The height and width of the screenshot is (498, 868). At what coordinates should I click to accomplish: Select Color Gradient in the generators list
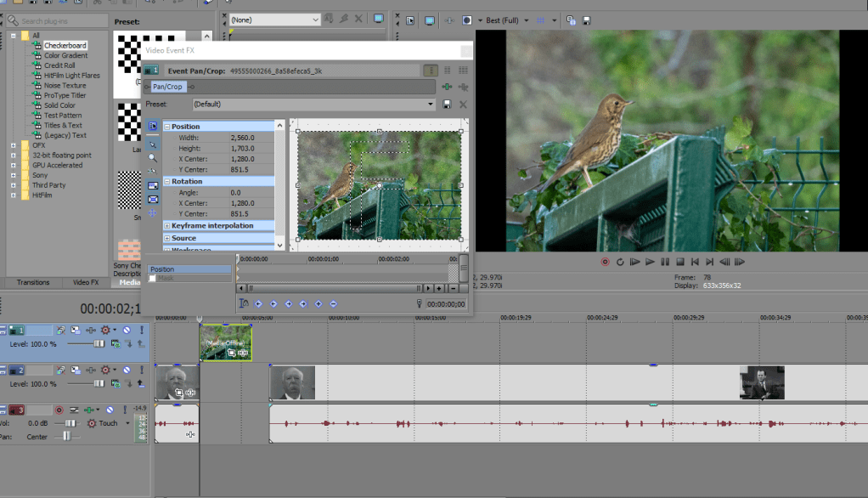pos(65,55)
